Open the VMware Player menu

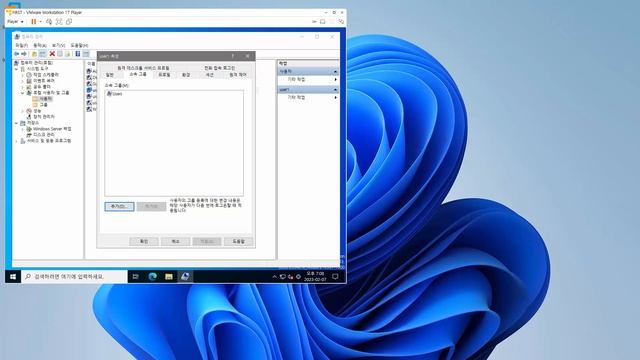point(15,22)
